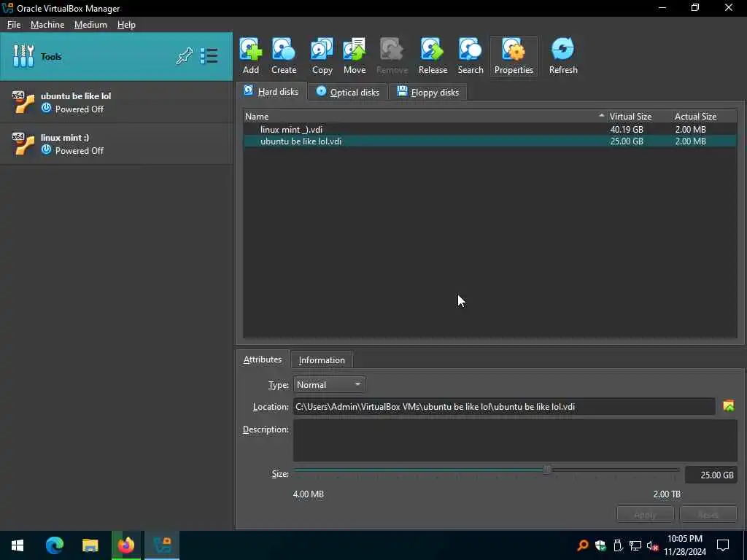
Task: Switch to the Hard disks tab
Action: [271, 91]
